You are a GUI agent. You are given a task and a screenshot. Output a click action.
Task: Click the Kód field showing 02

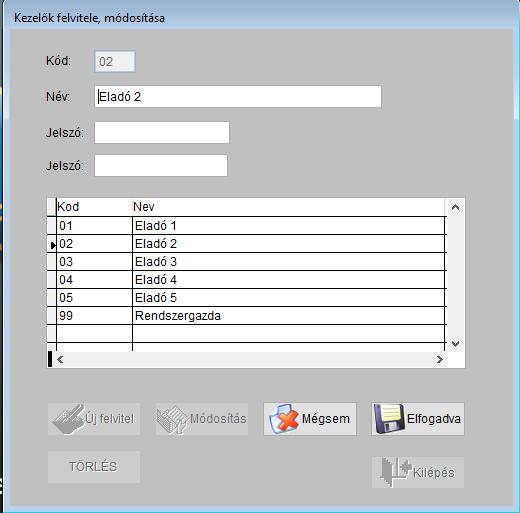pyautogui.click(x=115, y=61)
